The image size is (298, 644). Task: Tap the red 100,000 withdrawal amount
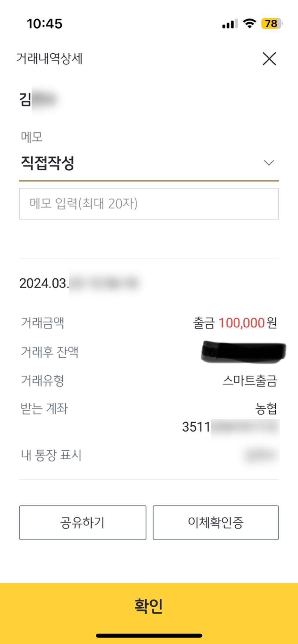241,323
